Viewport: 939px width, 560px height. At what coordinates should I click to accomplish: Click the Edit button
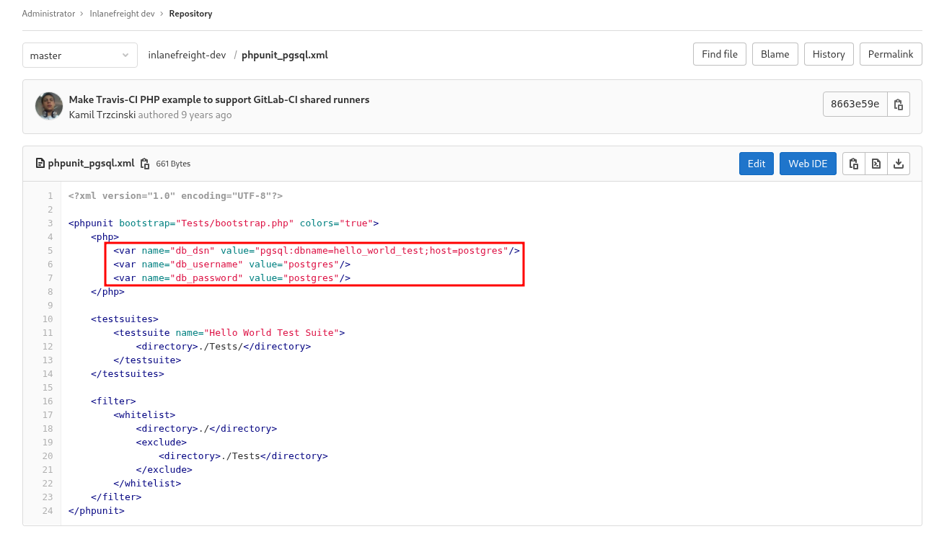[x=756, y=163]
